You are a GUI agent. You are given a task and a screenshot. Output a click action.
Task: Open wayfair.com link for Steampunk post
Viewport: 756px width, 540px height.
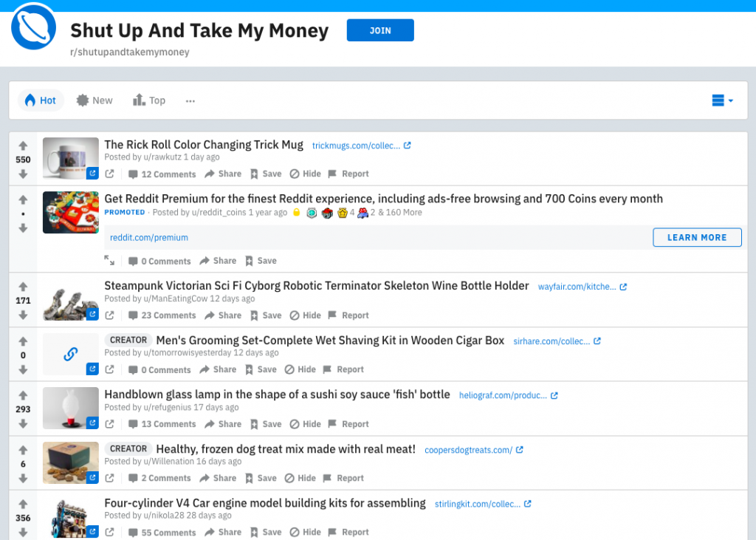[x=583, y=287]
